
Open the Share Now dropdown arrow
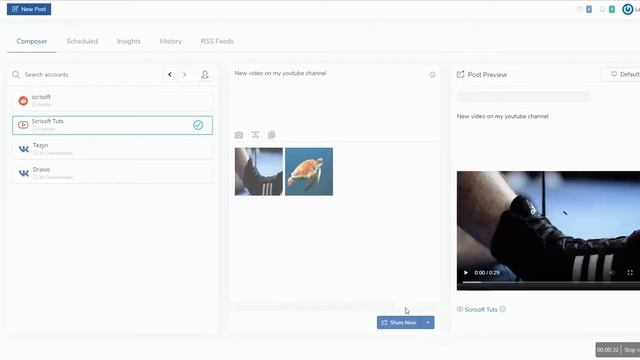point(428,322)
